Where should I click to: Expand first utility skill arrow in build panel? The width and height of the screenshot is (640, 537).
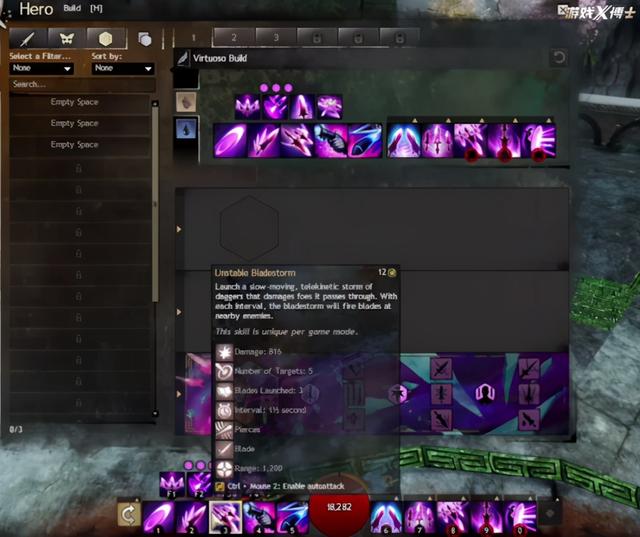[448, 120]
